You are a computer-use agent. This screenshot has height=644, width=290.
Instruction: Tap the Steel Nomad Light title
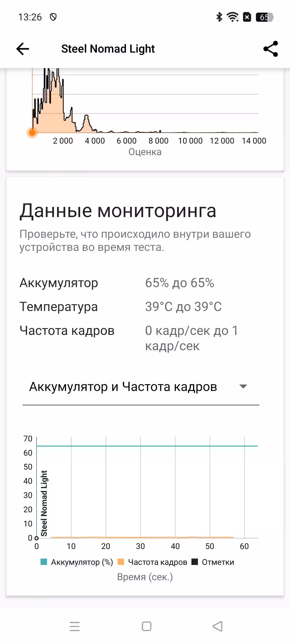(x=108, y=49)
